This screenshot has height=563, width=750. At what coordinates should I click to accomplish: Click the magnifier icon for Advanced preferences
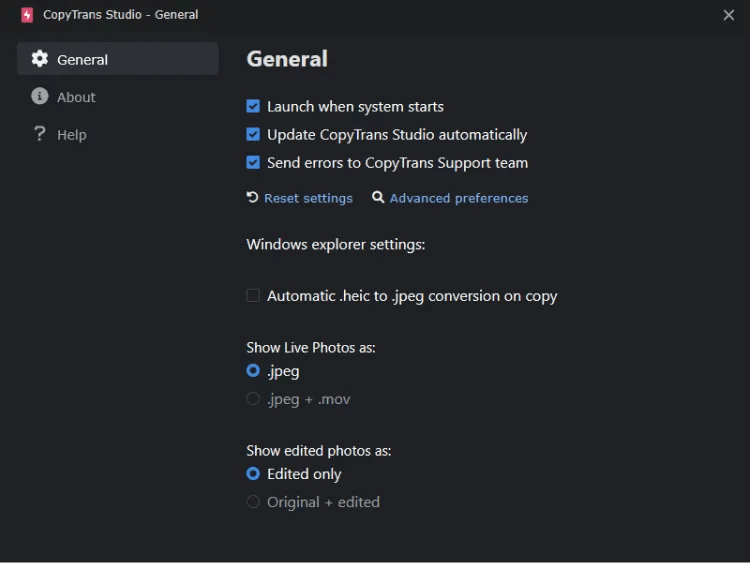[x=378, y=198]
